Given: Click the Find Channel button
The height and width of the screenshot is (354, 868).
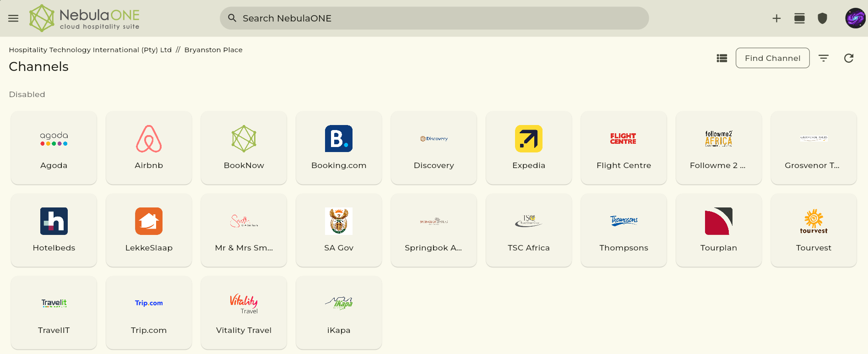Looking at the screenshot, I should point(772,58).
